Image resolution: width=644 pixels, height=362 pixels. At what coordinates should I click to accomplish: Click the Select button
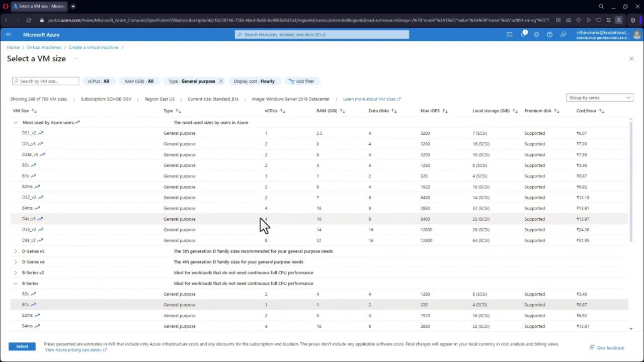point(22,346)
